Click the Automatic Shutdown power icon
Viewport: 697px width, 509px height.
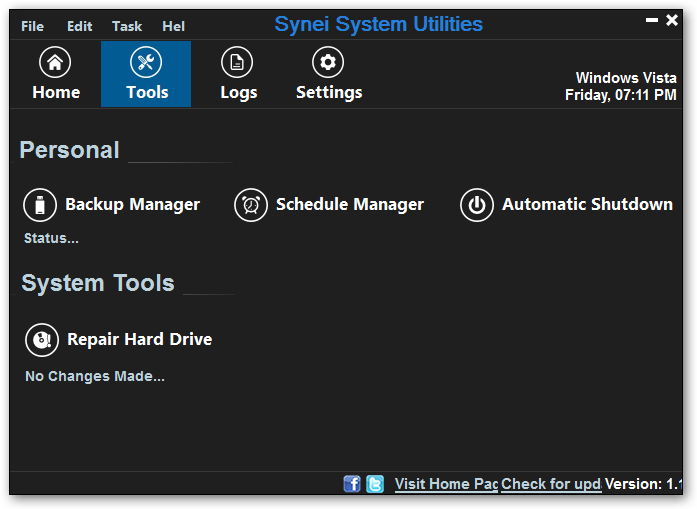pyautogui.click(x=477, y=205)
